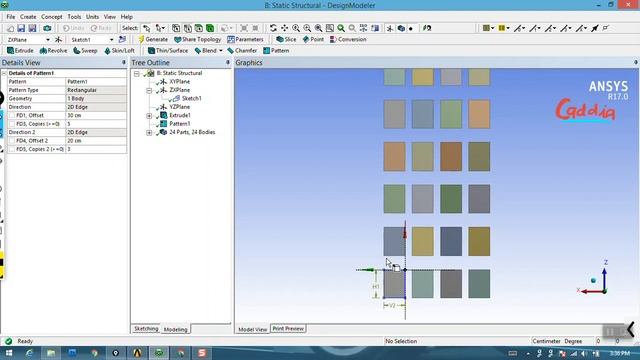Screen dimensions: 640x360
Task: Toggle the Display Plane icon
Action: [x=390, y=28]
